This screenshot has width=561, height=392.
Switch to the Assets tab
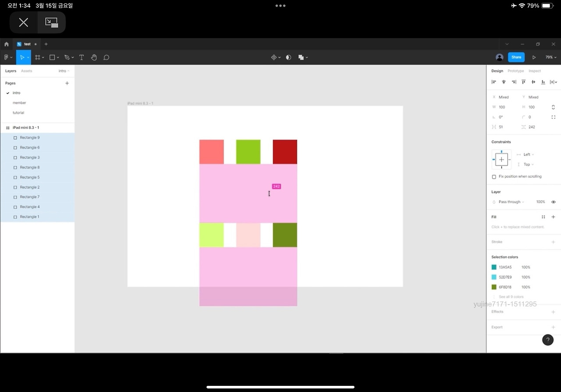click(27, 71)
